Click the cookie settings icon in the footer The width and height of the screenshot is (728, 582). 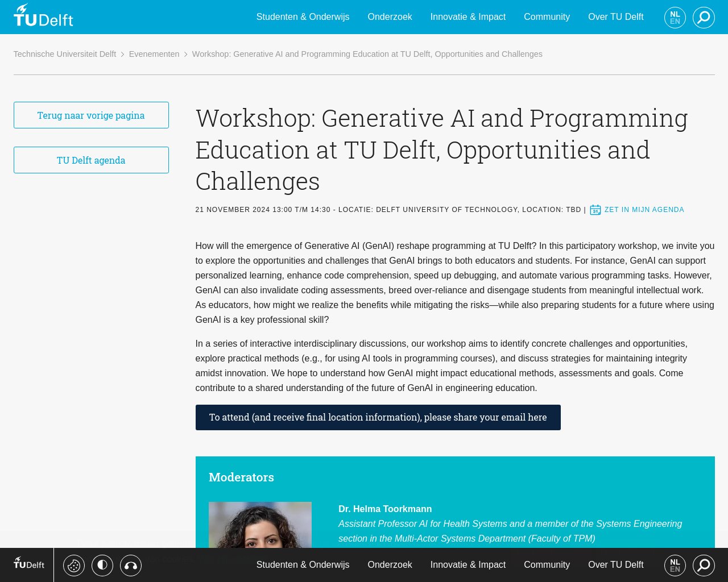pos(73,565)
